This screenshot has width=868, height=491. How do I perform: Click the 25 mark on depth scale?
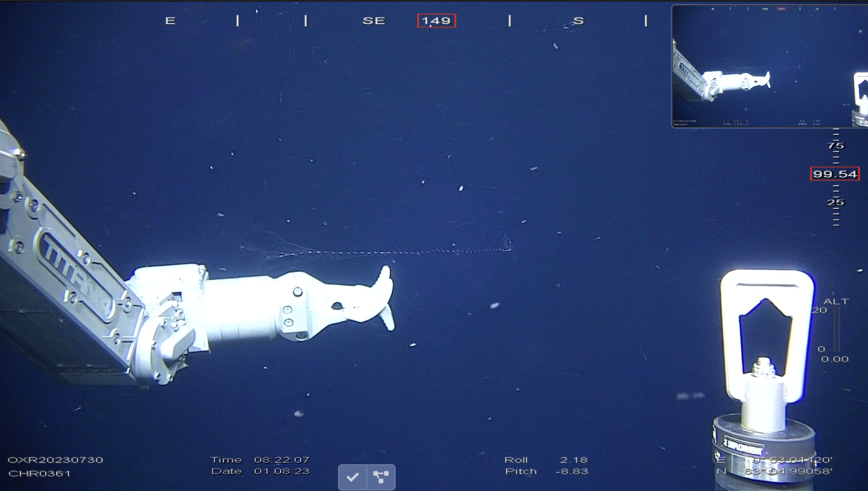click(835, 202)
